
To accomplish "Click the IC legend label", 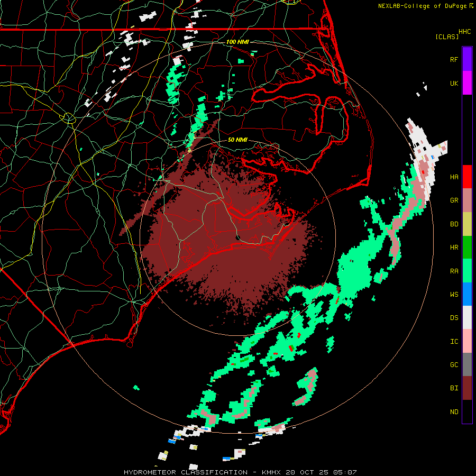I will click(x=454, y=341).
